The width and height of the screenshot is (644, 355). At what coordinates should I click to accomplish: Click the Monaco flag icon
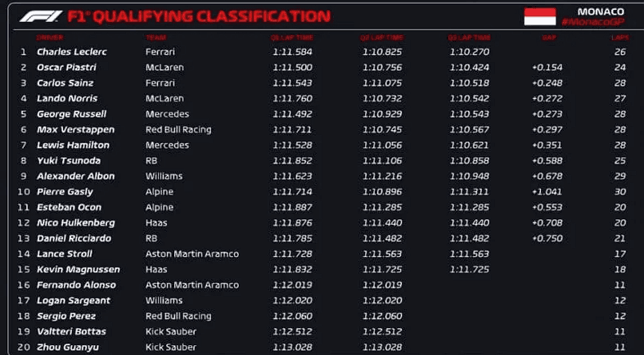[x=540, y=17]
